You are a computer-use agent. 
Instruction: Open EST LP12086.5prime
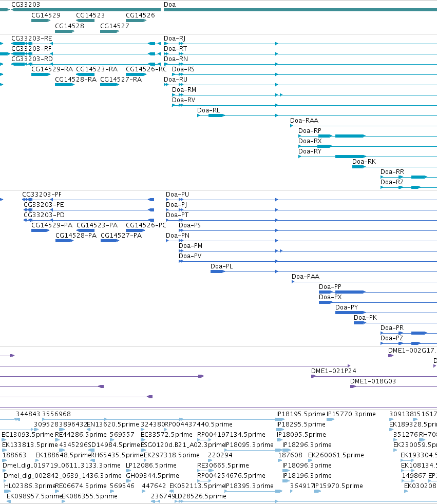pos(151,466)
